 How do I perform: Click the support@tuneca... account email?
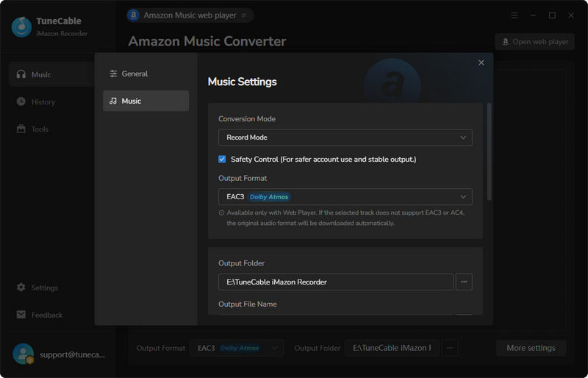tap(72, 354)
